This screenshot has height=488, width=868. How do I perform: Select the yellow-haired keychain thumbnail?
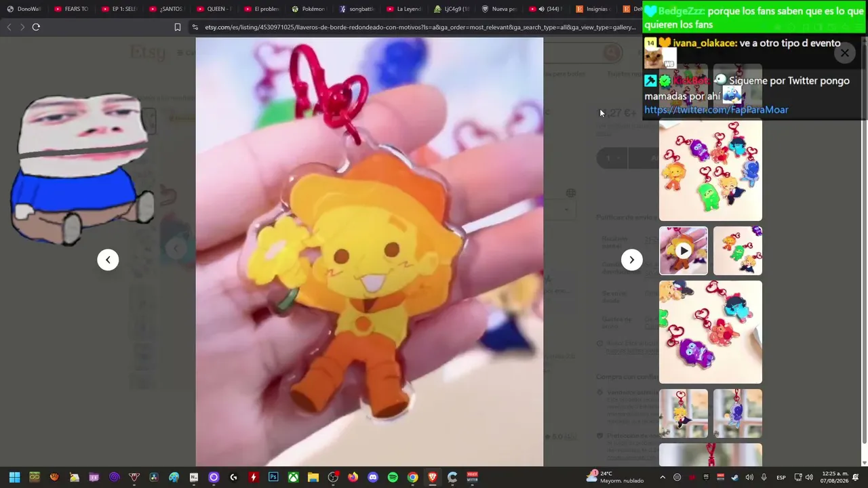(x=684, y=413)
